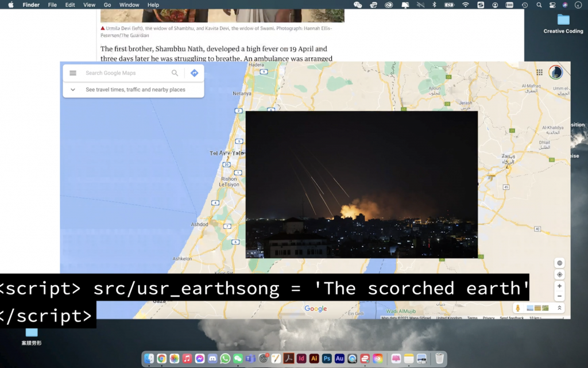Expand the travel times and nearby places panel
This screenshot has height=368, width=588.
(x=133, y=90)
